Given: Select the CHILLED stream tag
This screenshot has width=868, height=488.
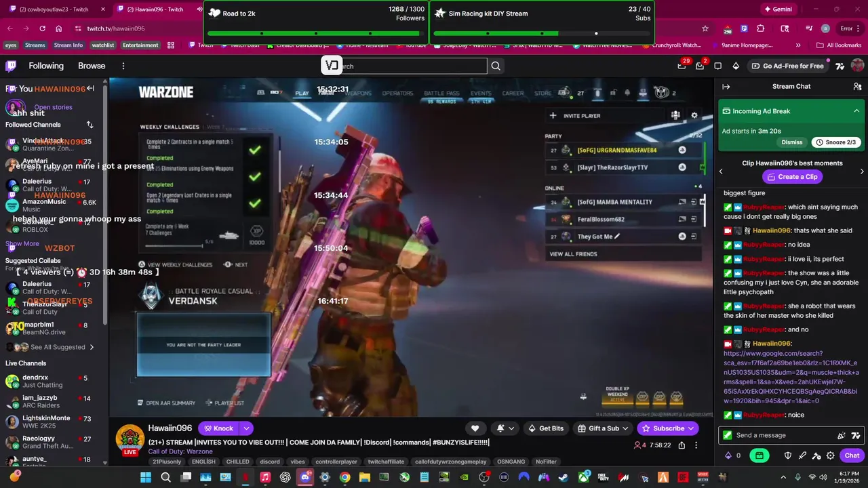Looking at the screenshot, I should pyautogui.click(x=237, y=462).
